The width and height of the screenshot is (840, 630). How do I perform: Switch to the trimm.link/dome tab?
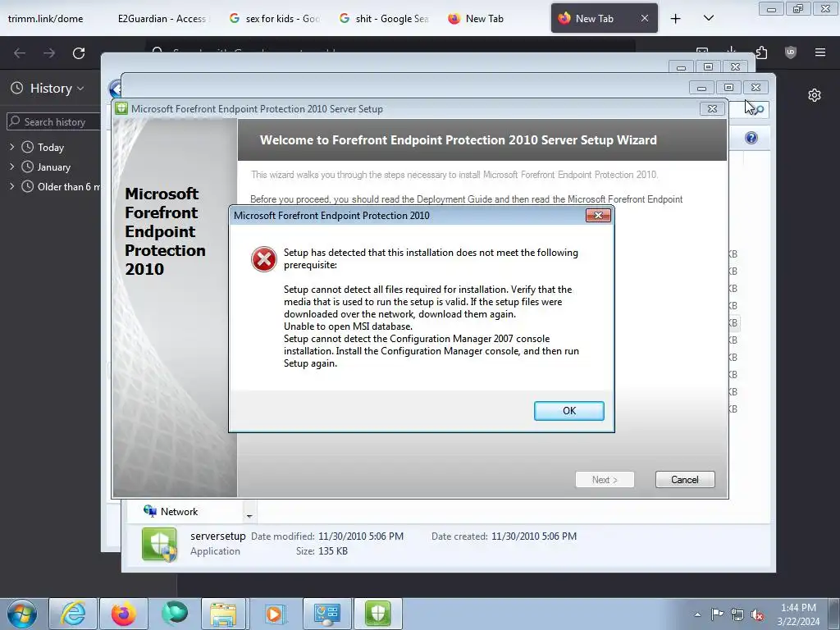point(46,19)
